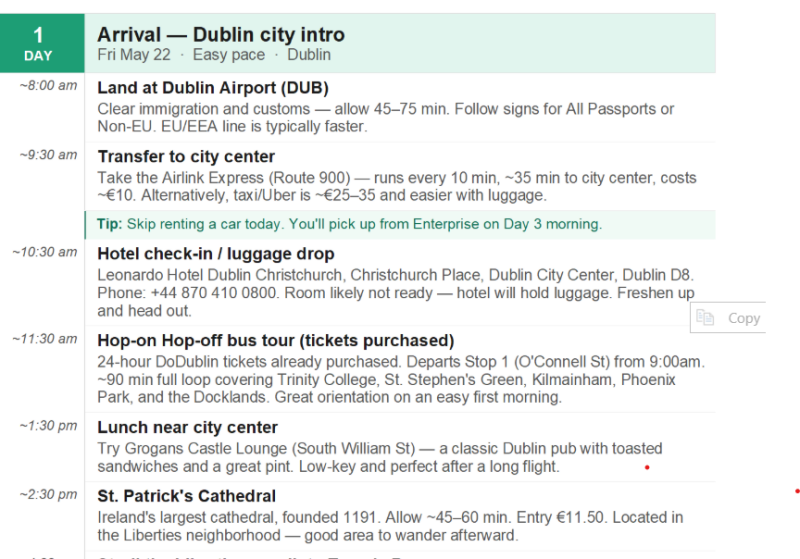Click the ~11:30 am time label
800x559 pixels.
tap(45, 339)
